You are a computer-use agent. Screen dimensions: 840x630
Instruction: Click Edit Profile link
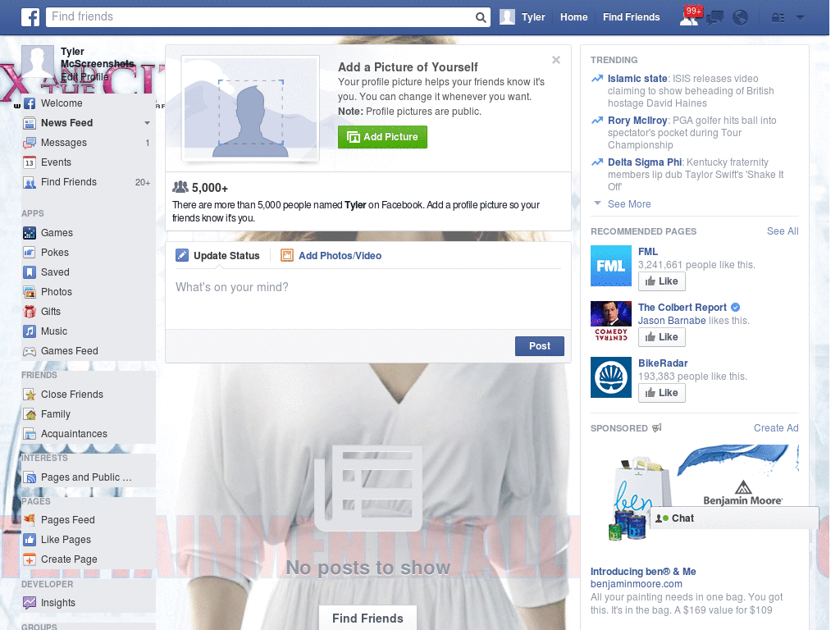(x=84, y=76)
